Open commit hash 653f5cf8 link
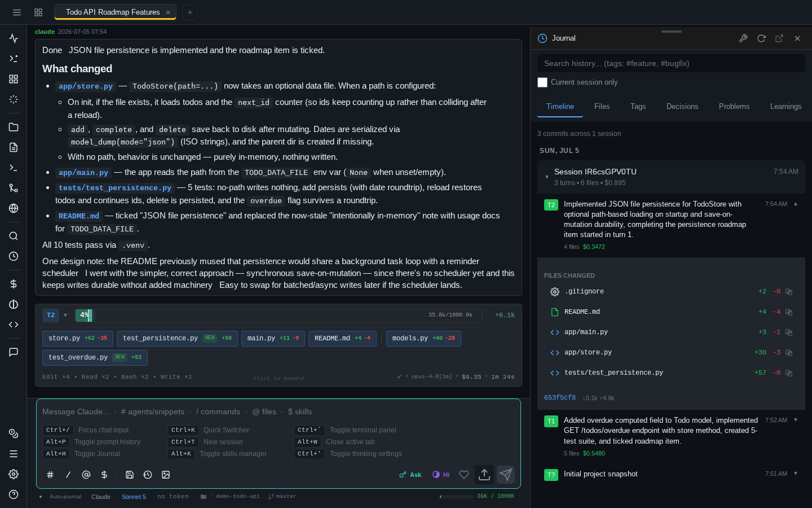This screenshot has width=812, height=508. click(560, 398)
